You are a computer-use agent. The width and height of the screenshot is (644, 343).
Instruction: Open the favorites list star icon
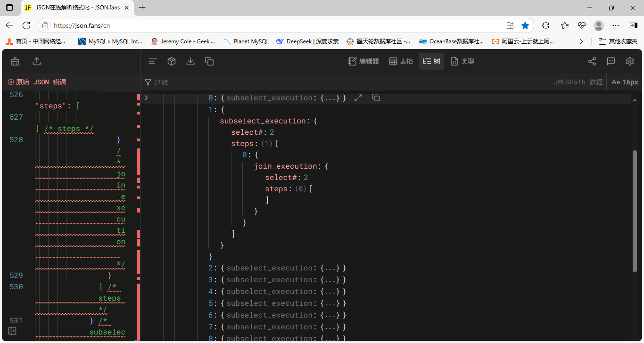pos(565,25)
